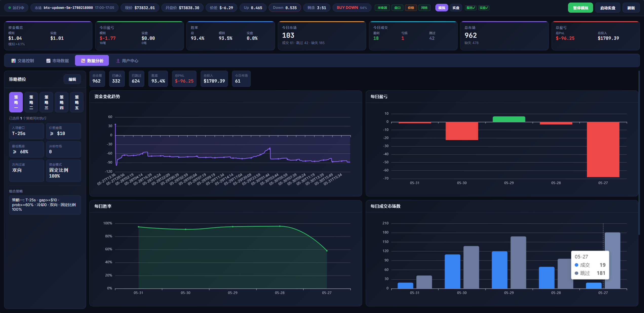Pause simulation with 暂停模拟 button
This screenshot has width=644, height=313.
580,8
